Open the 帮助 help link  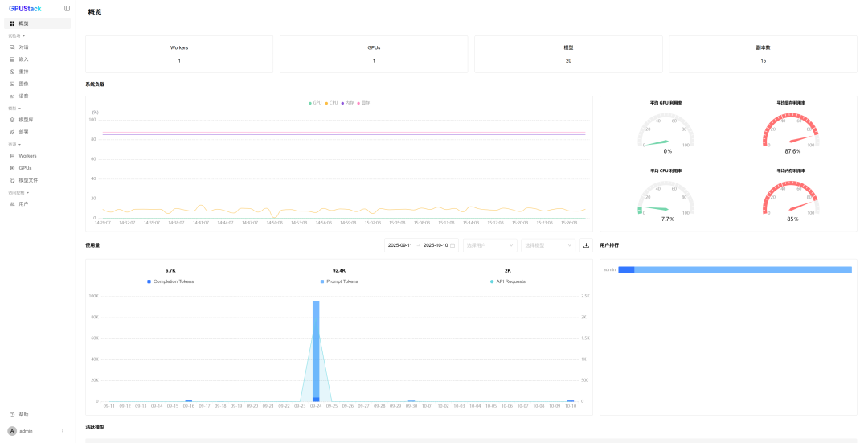pos(23,415)
